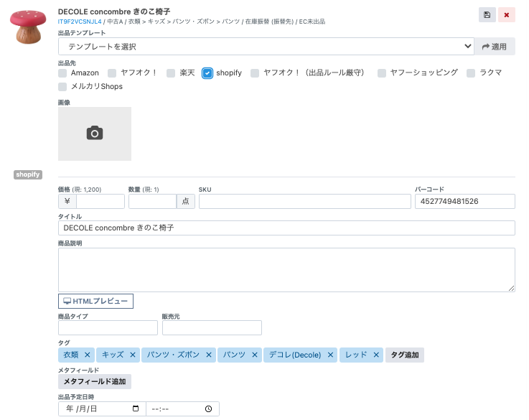
Task: Remove the パンツ tag with its X
Action: pos(255,355)
